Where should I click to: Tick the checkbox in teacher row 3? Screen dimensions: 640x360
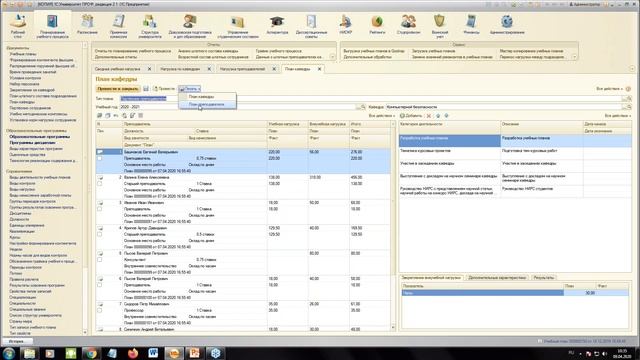pos(100,209)
